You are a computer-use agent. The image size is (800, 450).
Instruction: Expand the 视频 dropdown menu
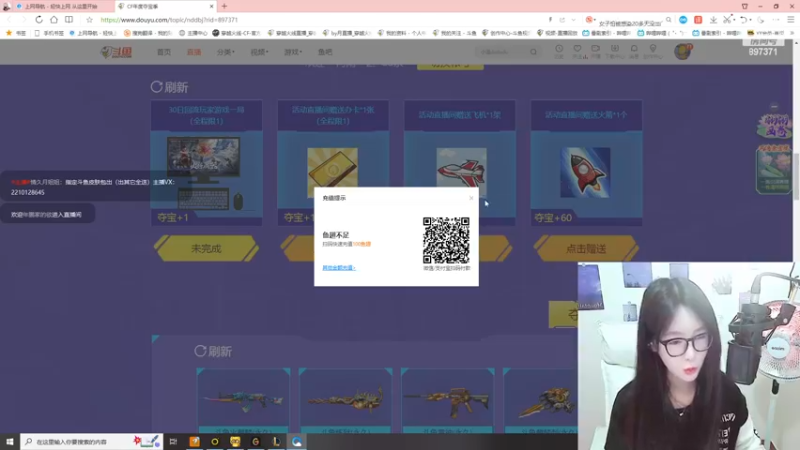[259, 52]
